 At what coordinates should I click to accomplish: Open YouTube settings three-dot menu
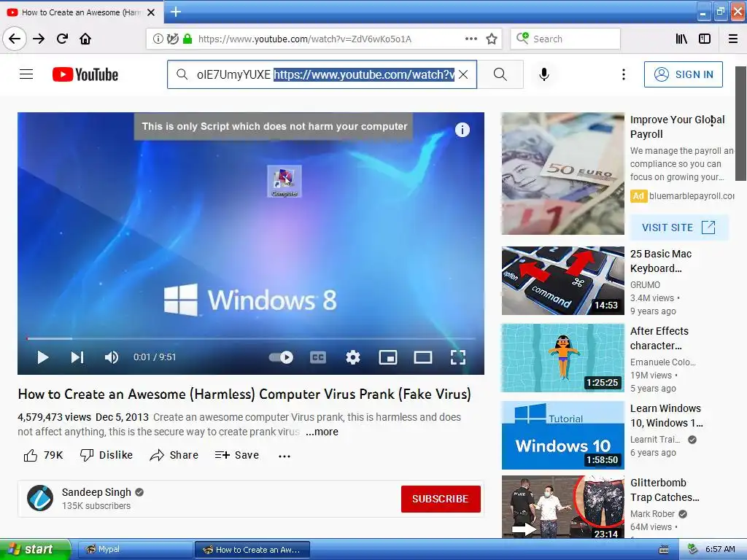(623, 74)
